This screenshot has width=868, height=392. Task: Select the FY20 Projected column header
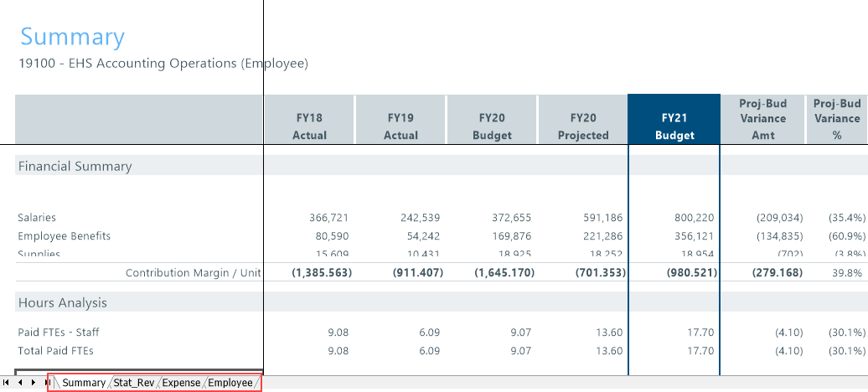(x=583, y=126)
